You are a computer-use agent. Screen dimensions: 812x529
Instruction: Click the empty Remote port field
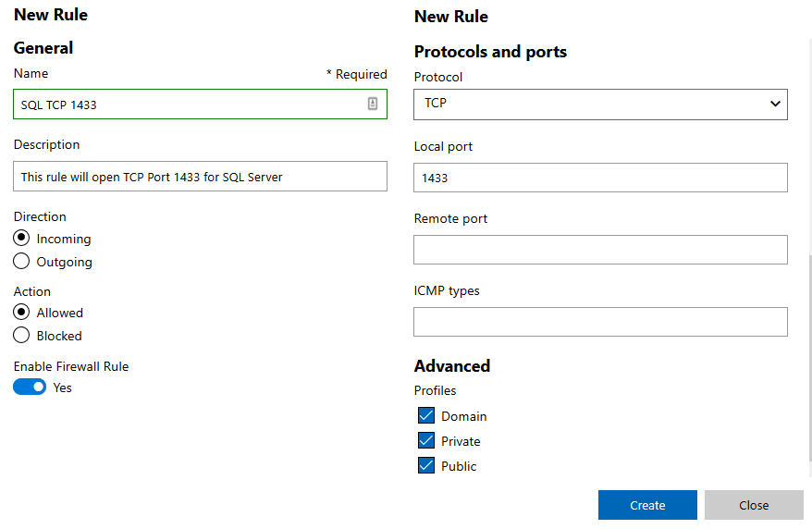[600, 250]
